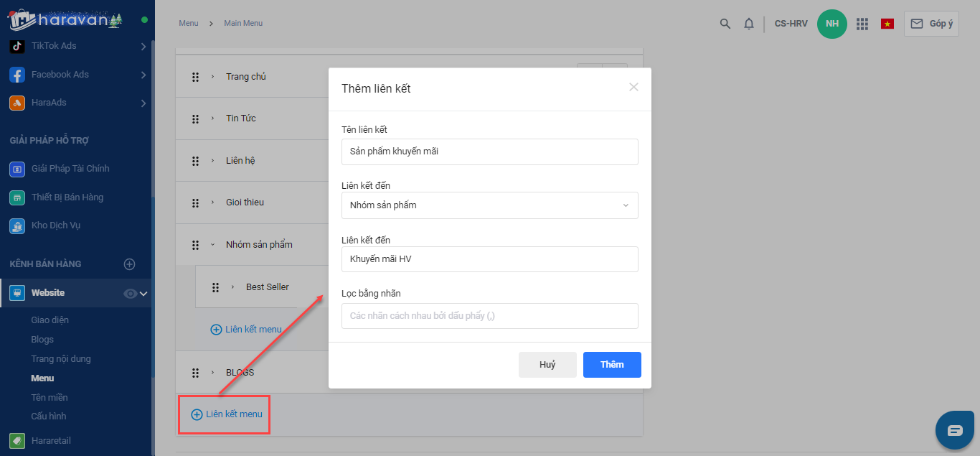Viewport: 980px width, 456px height.
Task: Click the Hararetail icon
Action: pyautogui.click(x=17, y=441)
